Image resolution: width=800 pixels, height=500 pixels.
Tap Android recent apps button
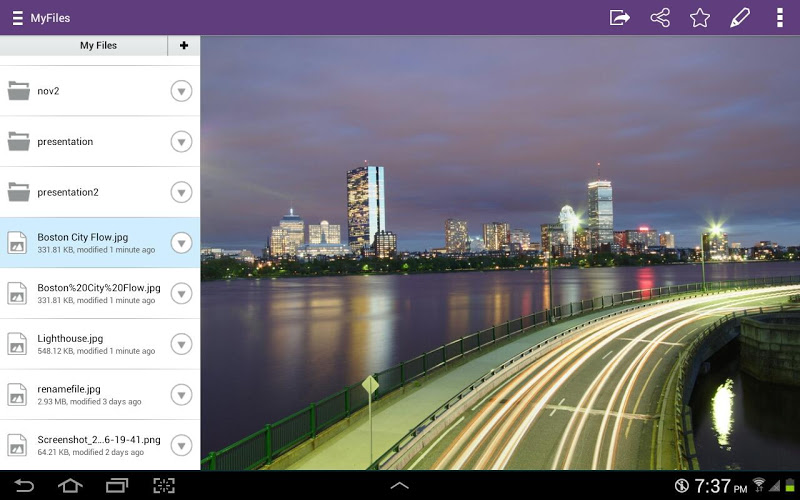coord(117,485)
